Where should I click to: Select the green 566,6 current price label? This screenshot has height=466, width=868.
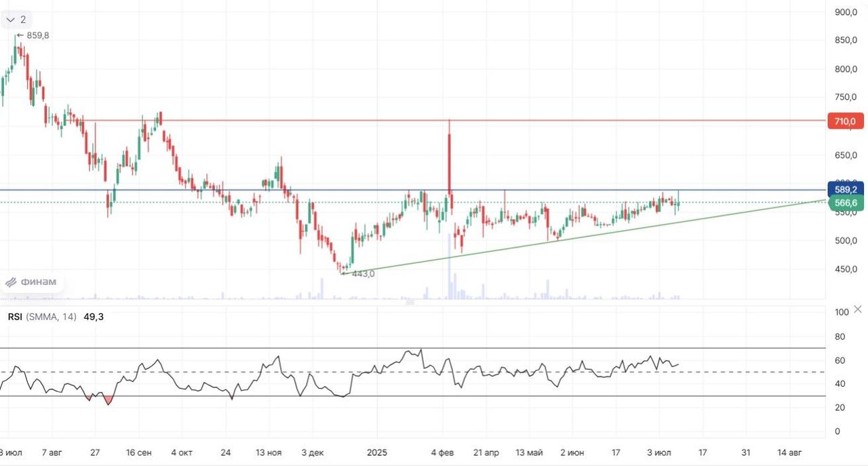coord(845,203)
